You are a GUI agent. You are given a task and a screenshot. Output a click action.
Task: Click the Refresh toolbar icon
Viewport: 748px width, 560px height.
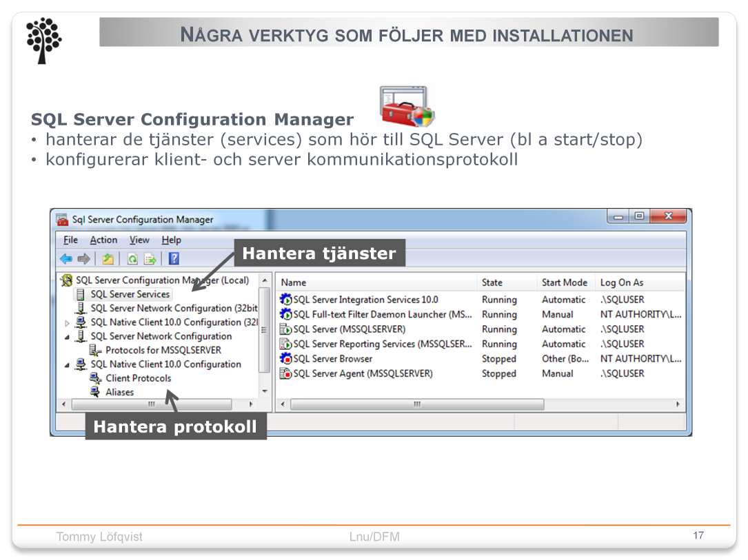[132, 259]
